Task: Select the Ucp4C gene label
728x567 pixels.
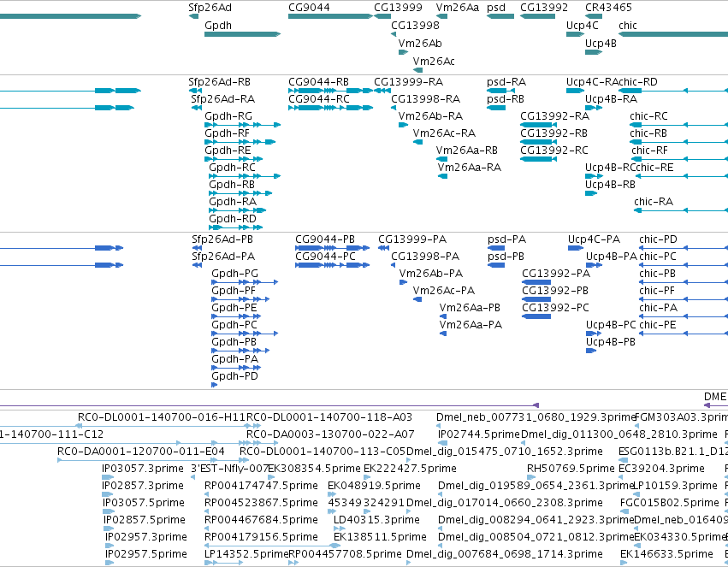Action: (x=583, y=26)
